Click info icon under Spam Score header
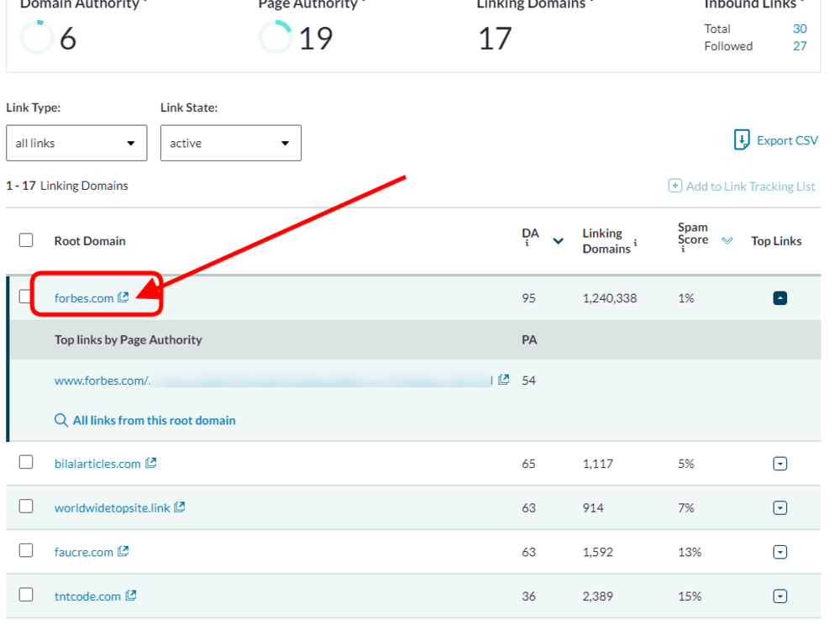 [682, 249]
